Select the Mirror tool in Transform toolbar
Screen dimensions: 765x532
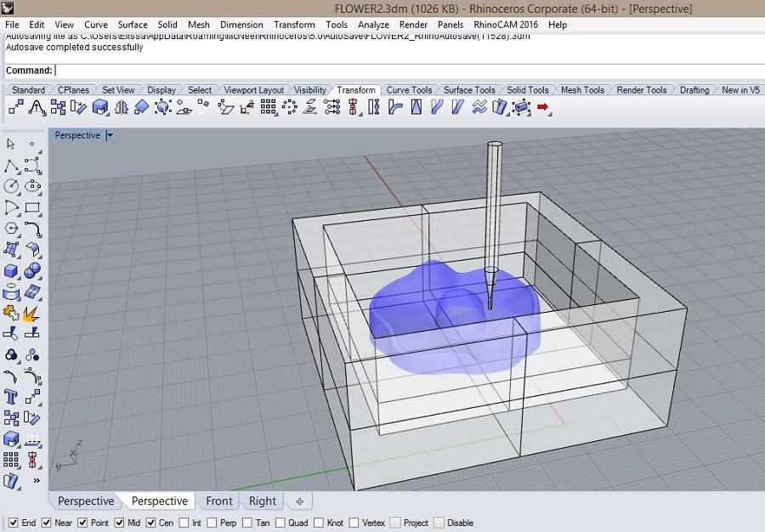[x=121, y=107]
